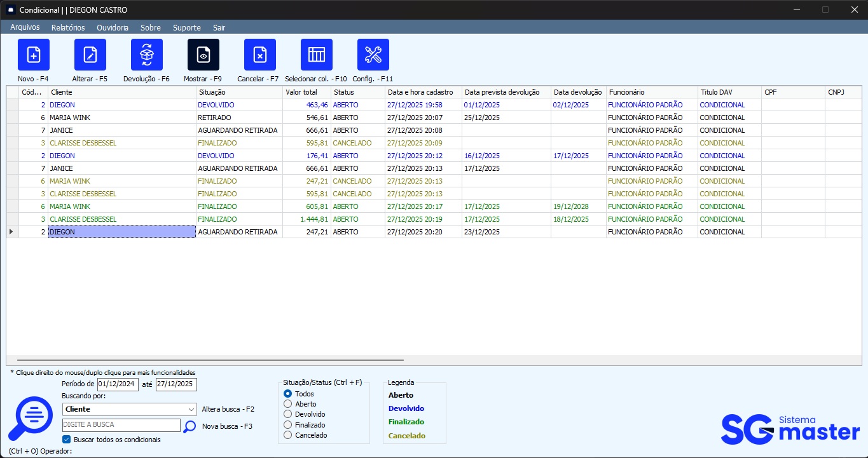
Task: Uncheck Buscar todos os condicionais checkbox
Action: (67, 440)
